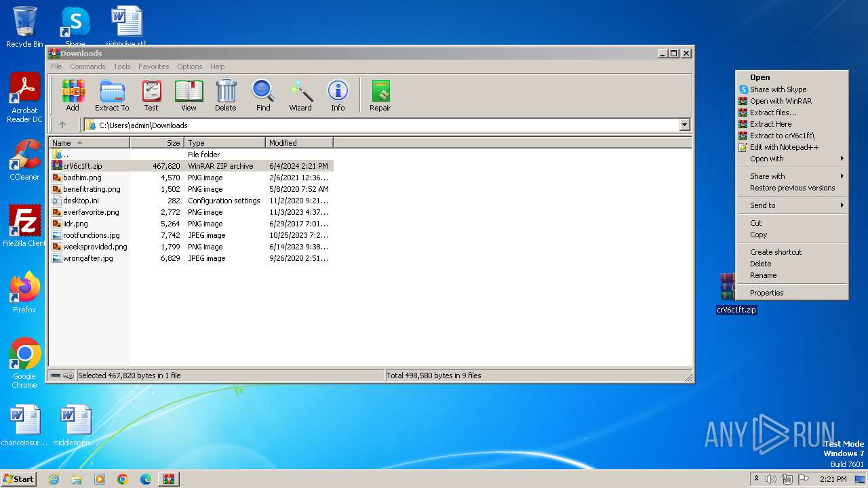Click the View toolbar icon
Image resolution: width=868 pixels, height=488 pixels.
pyautogui.click(x=189, y=95)
